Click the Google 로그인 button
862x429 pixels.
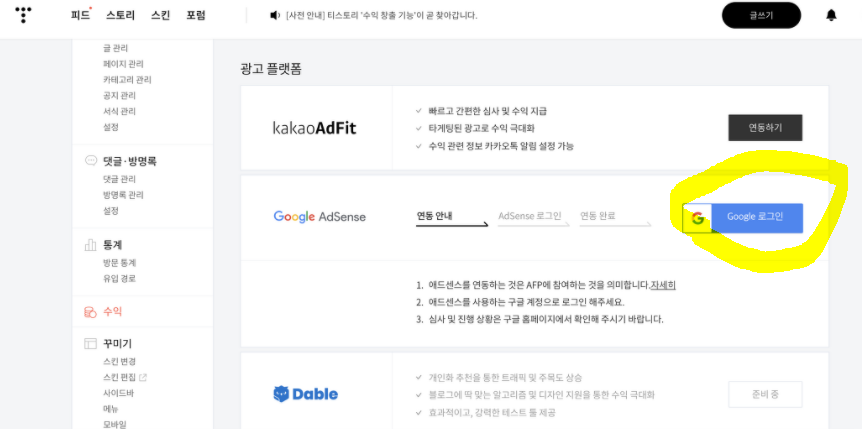pos(743,218)
